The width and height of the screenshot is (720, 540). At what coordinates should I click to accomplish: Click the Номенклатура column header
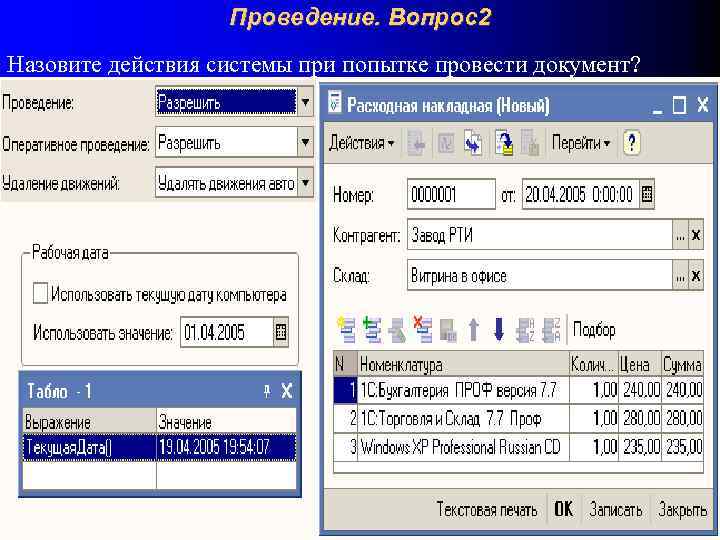click(x=463, y=365)
